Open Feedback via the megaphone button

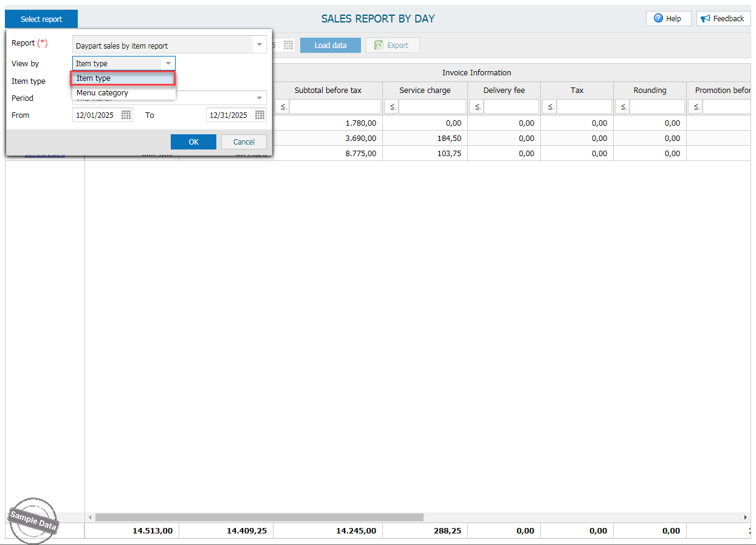723,19
